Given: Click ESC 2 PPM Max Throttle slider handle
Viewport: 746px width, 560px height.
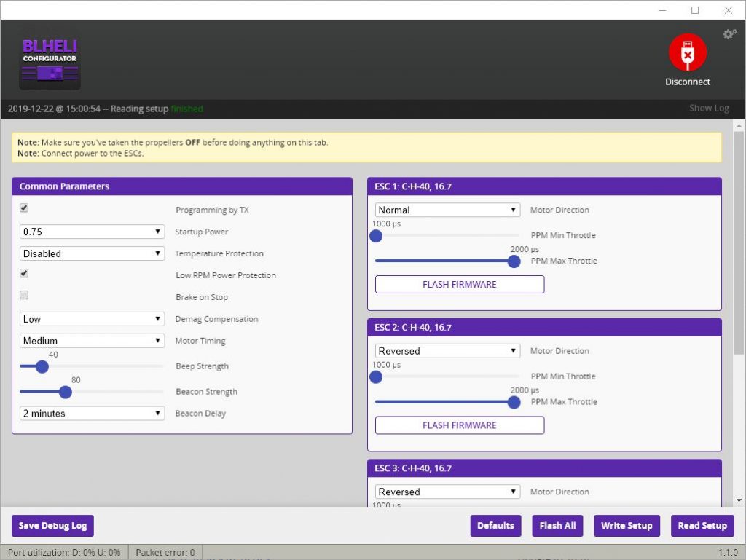Looking at the screenshot, I should (514, 403).
